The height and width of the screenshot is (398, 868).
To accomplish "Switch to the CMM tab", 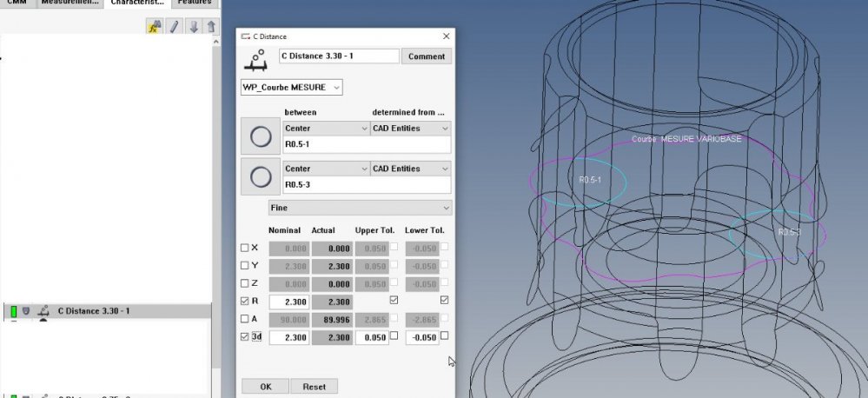I will (x=17, y=3).
